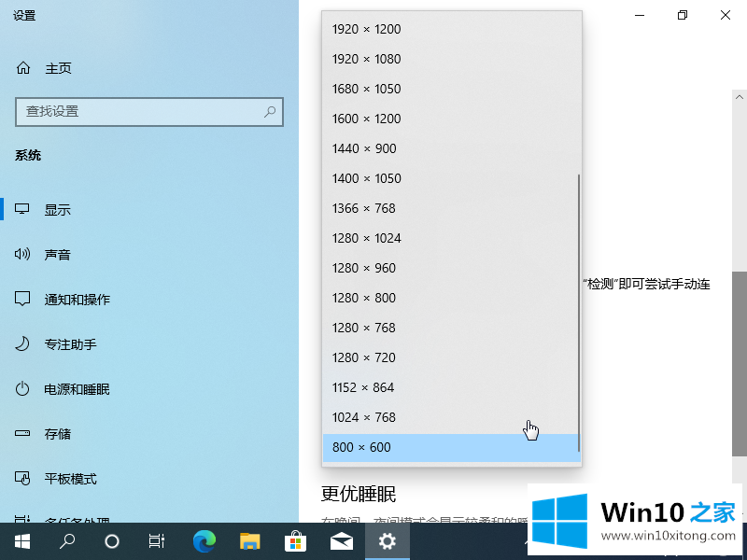The width and height of the screenshot is (747, 560).
Task: Open the Windows Start button
Action: tap(21, 541)
